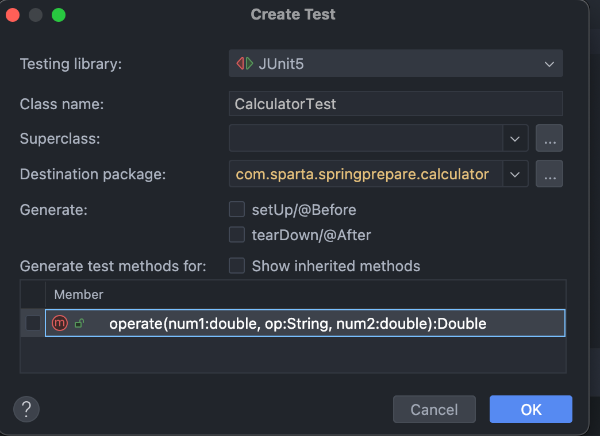Select the operate method row

[x=300, y=323]
